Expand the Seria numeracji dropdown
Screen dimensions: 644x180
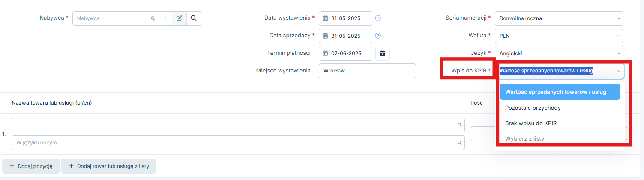(559, 18)
